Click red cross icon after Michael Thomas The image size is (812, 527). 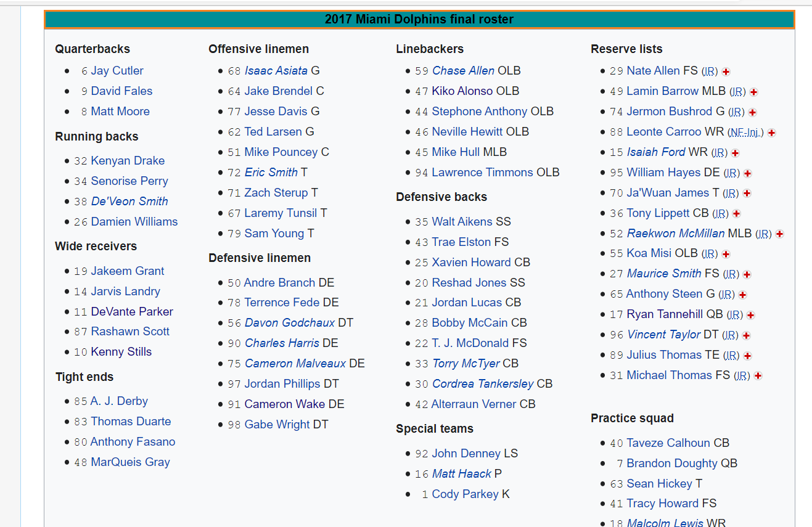point(758,376)
